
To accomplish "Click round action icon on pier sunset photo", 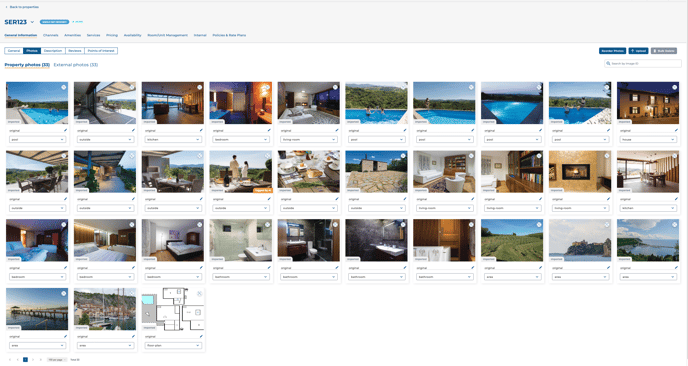I will [64, 294].
